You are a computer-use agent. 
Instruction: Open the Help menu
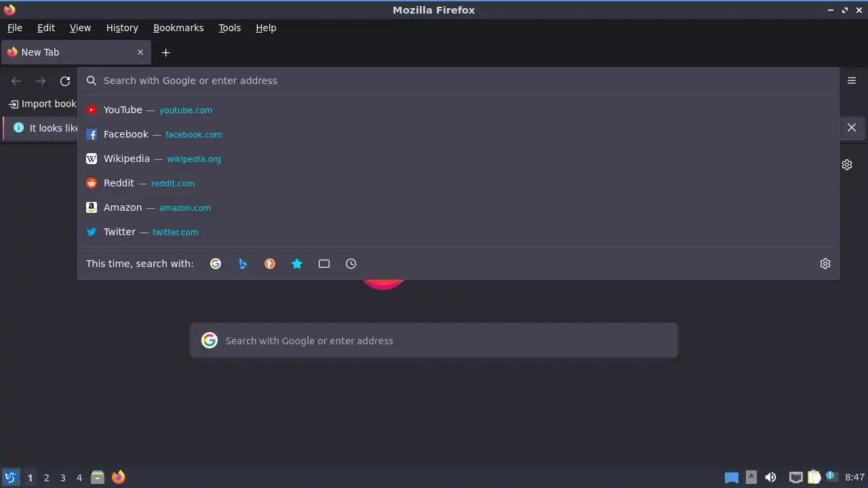(266, 28)
